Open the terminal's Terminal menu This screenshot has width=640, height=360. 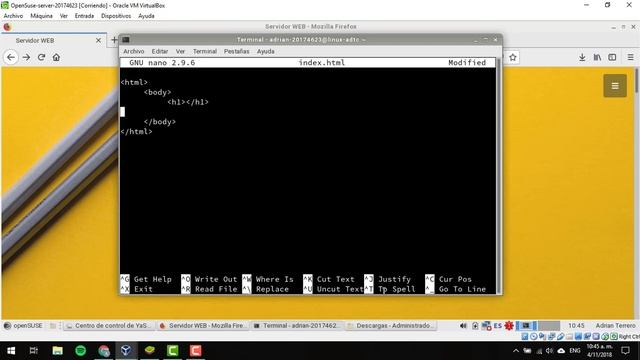[204, 51]
